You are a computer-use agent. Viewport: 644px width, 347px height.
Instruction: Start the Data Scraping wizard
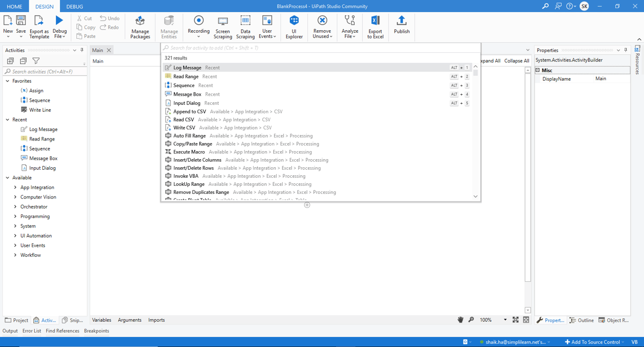coord(245,27)
